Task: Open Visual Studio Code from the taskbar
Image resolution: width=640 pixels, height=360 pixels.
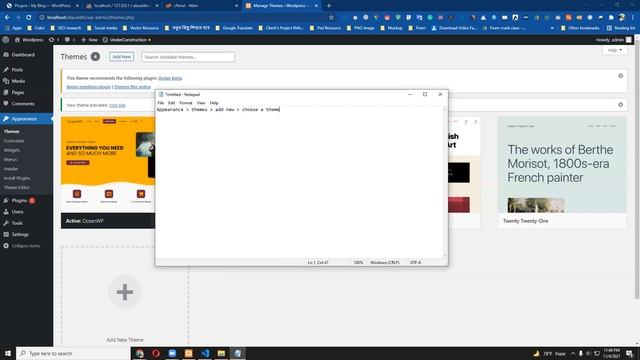Action: 205,353
